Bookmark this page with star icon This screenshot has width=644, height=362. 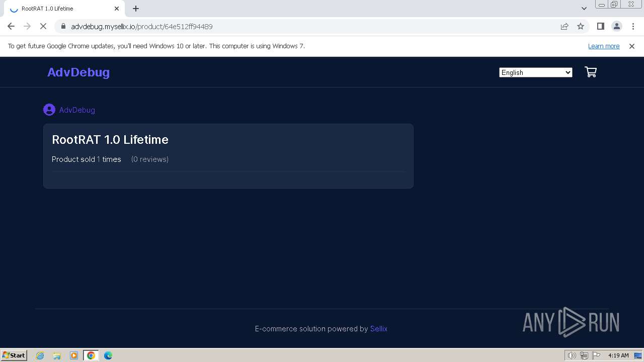tap(581, 26)
